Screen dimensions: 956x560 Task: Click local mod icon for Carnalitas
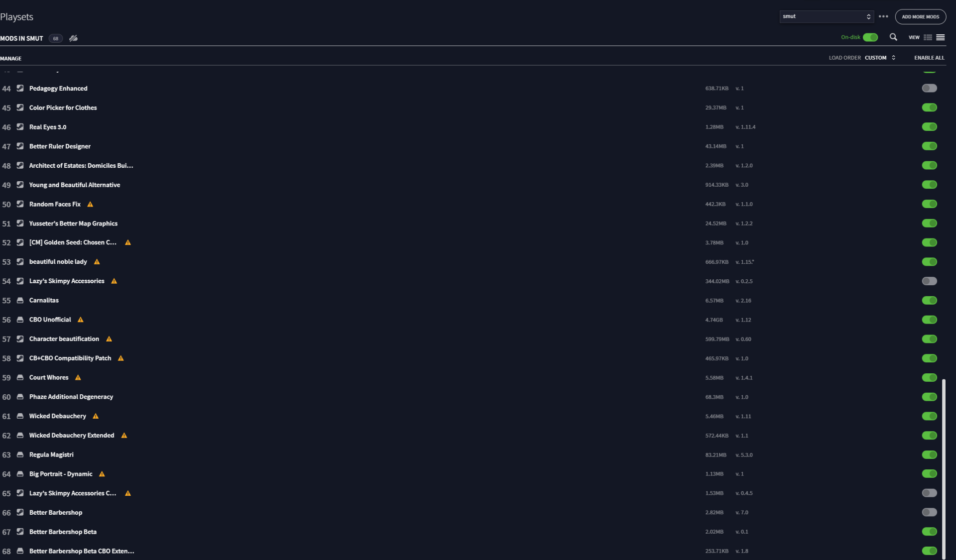(20, 300)
